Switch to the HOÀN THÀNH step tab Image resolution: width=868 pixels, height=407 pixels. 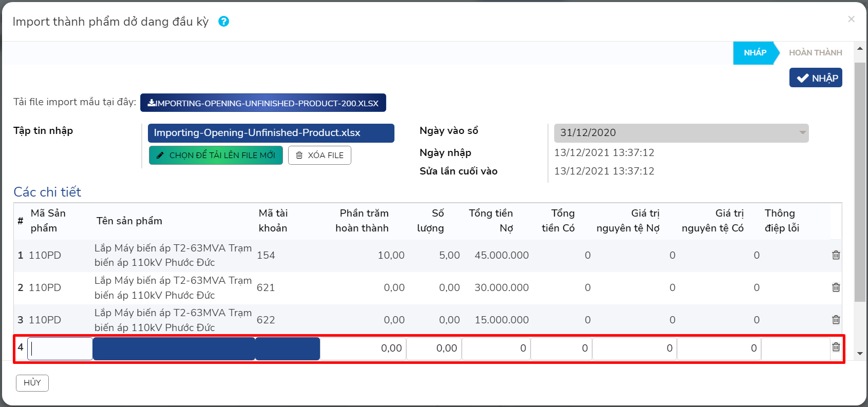(x=816, y=53)
